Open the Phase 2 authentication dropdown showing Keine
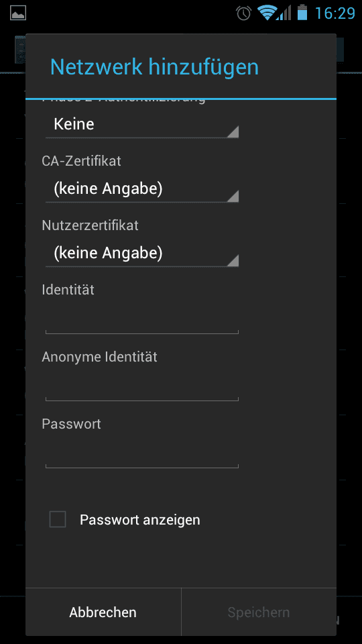This screenshot has height=644, width=362. point(142,125)
